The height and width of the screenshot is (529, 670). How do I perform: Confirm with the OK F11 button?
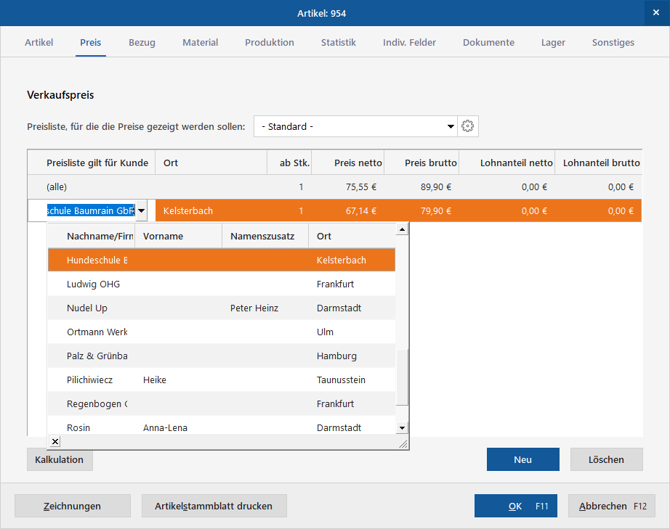(515, 506)
